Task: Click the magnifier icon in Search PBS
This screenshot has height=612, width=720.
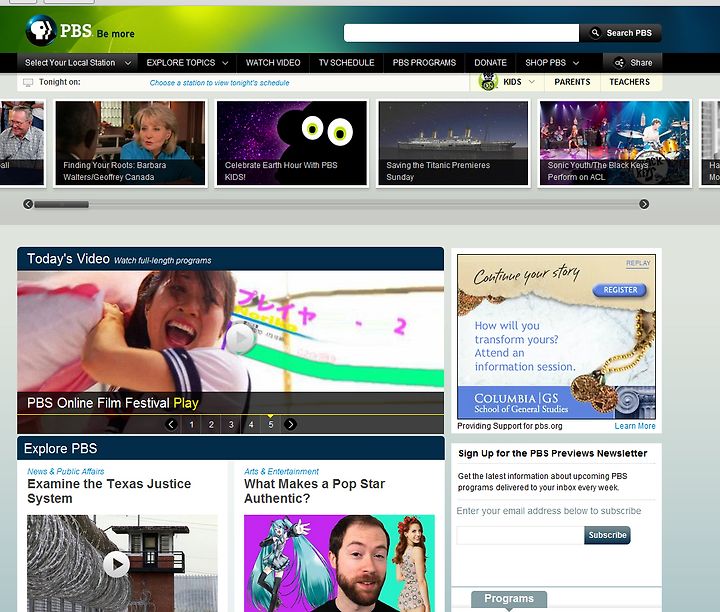Action: pyautogui.click(x=595, y=33)
